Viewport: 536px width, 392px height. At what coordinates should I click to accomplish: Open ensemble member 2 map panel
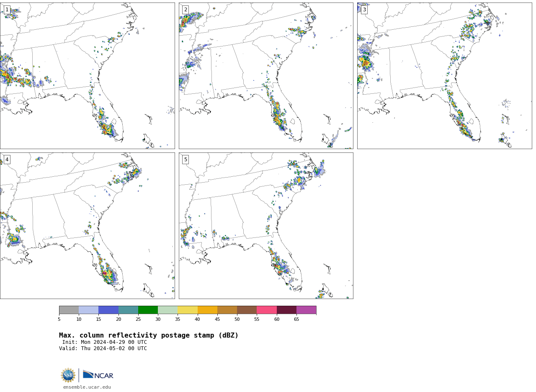pyautogui.click(x=266, y=76)
